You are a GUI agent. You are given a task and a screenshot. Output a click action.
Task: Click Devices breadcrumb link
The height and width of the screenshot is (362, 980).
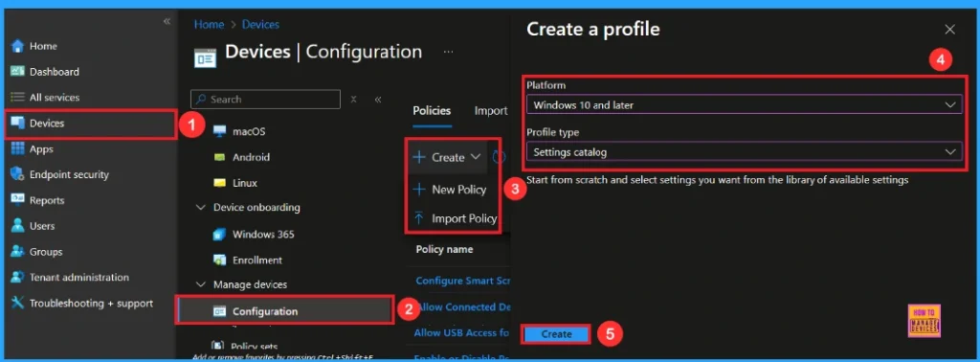[260, 24]
